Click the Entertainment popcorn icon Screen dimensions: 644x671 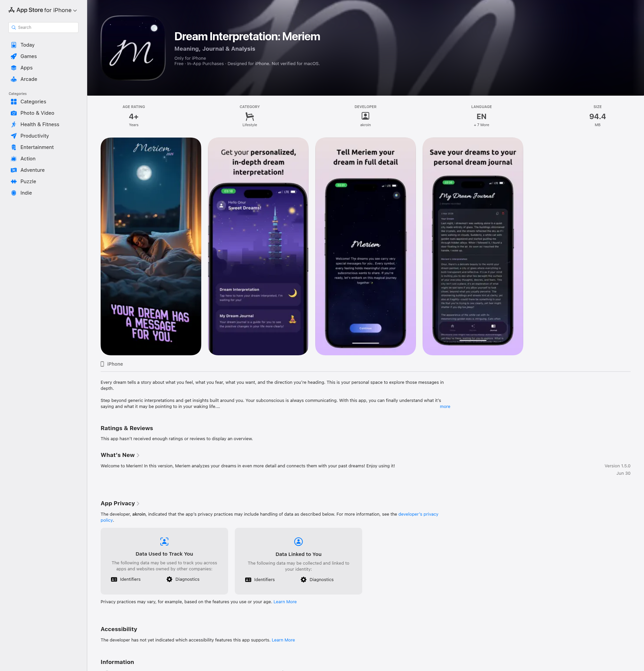point(14,147)
